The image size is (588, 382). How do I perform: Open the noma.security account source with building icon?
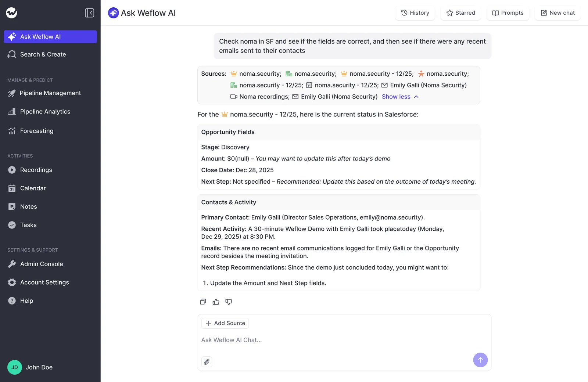[311, 74]
